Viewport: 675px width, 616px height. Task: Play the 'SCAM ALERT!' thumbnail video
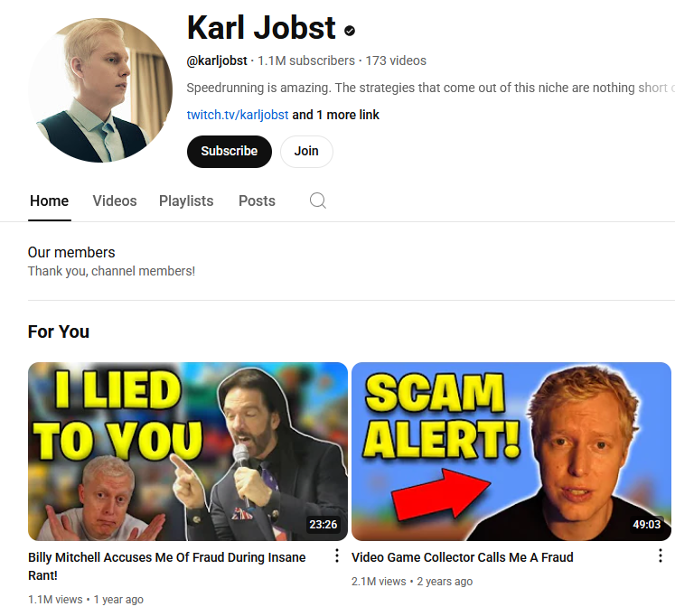click(511, 452)
